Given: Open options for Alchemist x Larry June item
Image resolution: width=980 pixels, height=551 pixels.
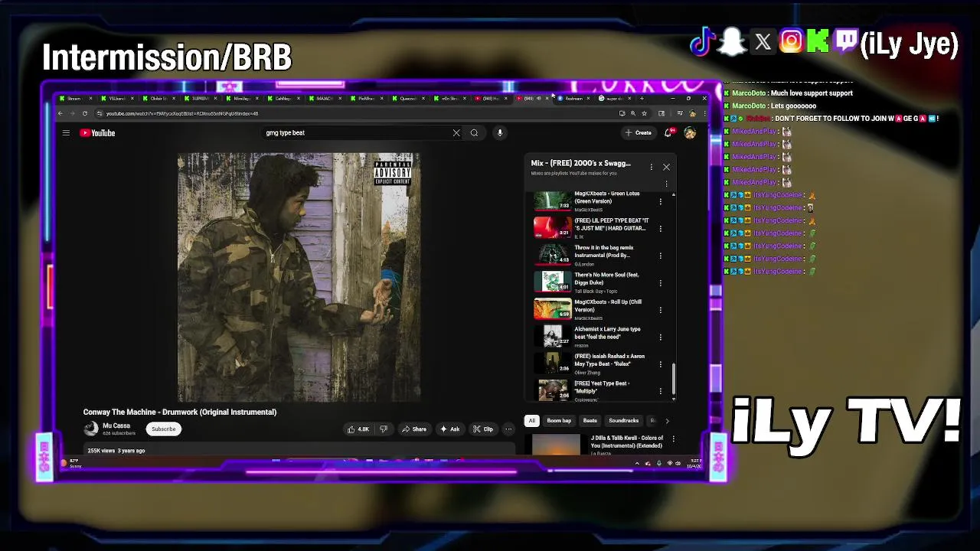Looking at the screenshot, I should [x=661, y=337].
